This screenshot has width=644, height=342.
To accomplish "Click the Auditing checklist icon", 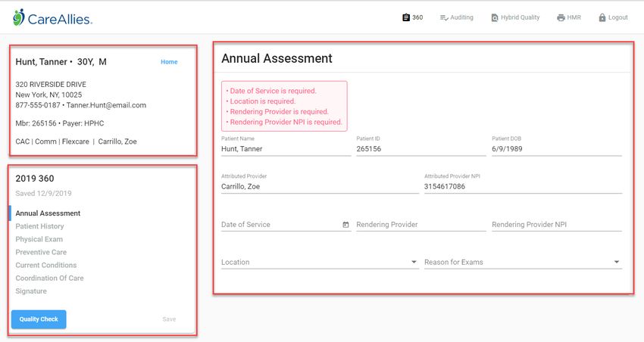I will (444, 17).
